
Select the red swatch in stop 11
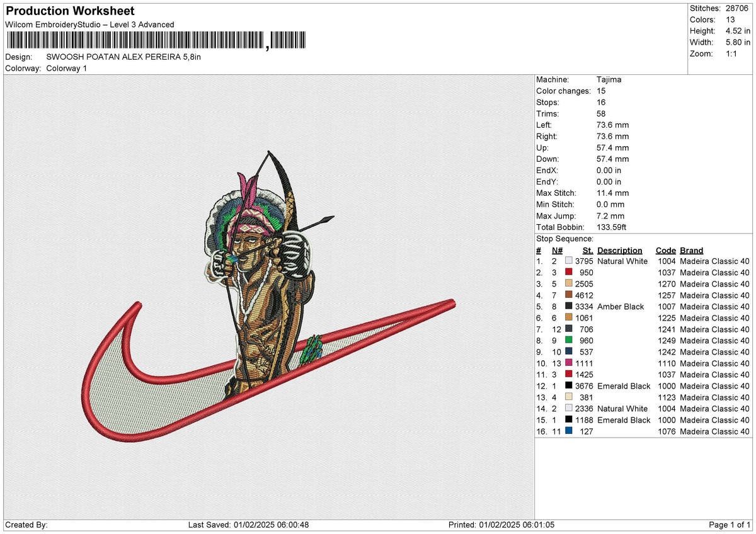569,374
